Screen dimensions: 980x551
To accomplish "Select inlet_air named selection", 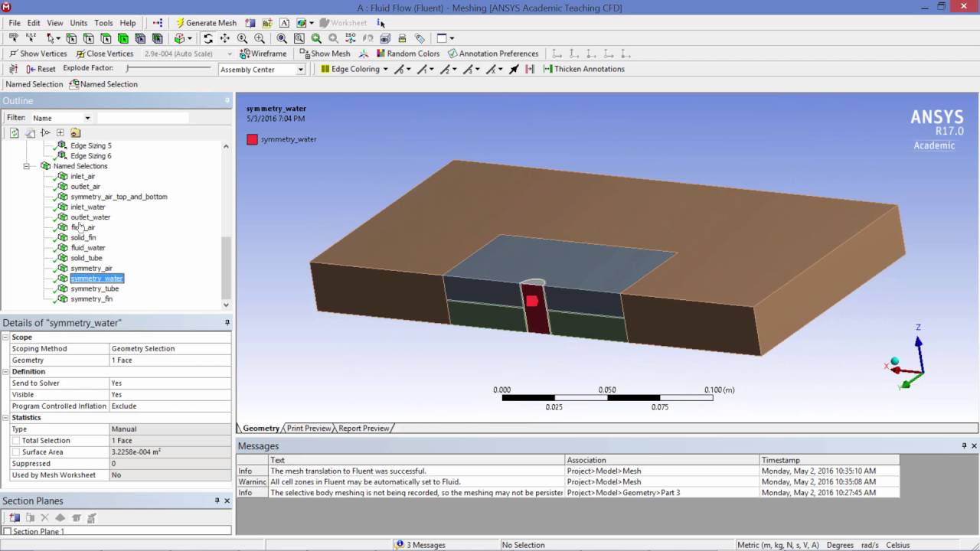I will tap(83, 176).
